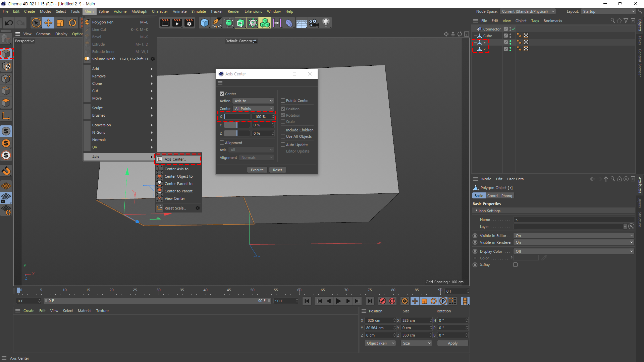644x362 pixels.
Task: Toggle the Center checkbox
Action: point(222,94)
